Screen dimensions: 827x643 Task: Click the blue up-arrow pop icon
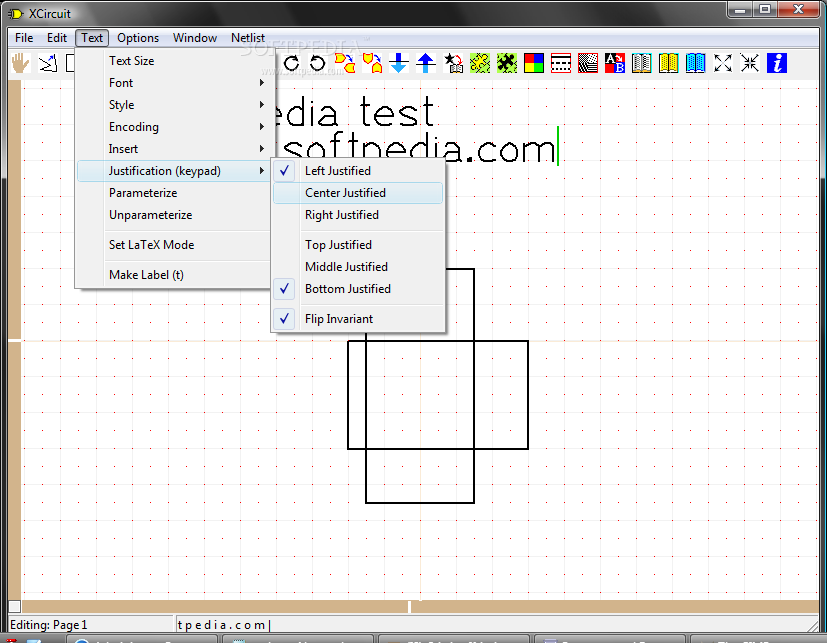click(x=426, y=63)
